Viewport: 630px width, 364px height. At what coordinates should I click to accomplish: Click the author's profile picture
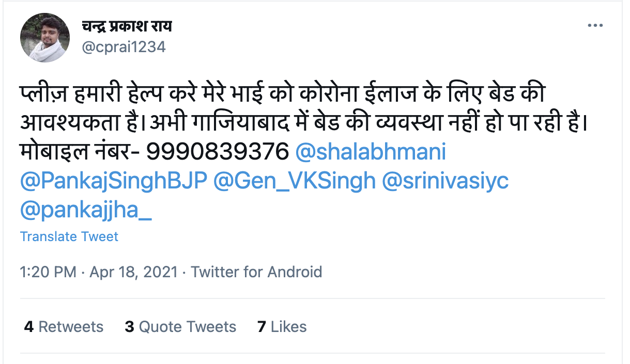45,38
